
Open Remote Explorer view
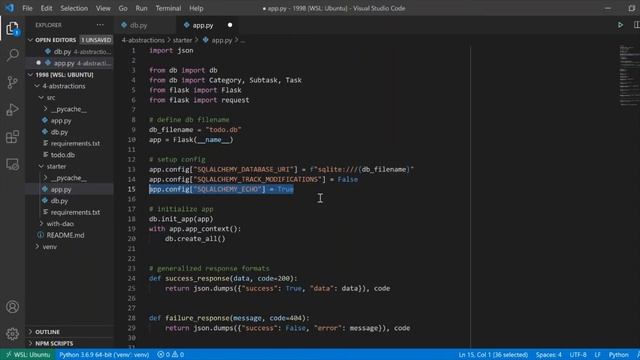(12, 164)
